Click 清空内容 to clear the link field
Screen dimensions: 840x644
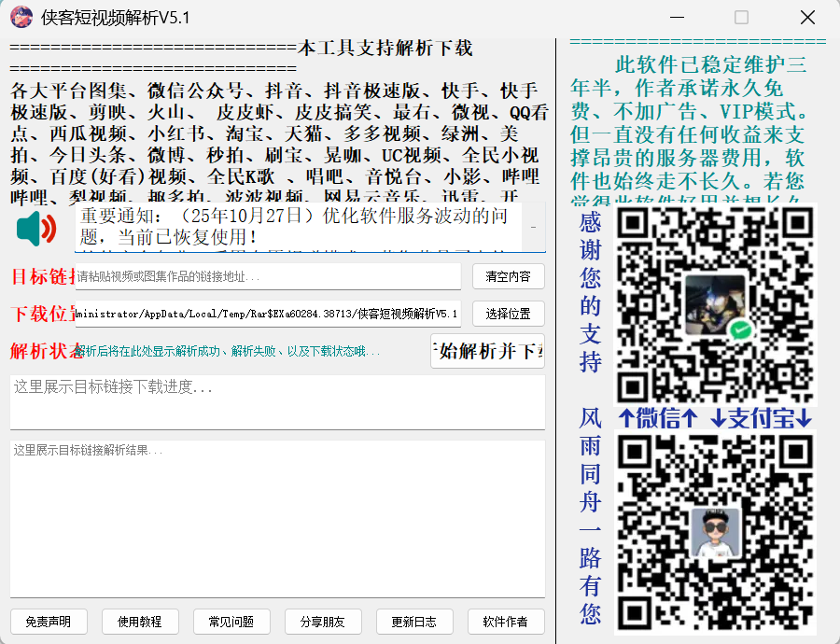click(508, 276)
